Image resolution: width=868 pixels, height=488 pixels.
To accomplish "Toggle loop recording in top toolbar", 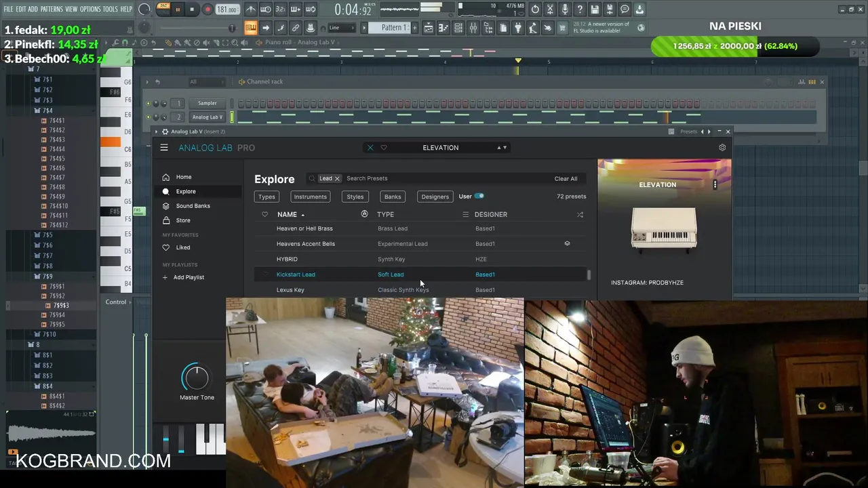I will coord(310,9).
